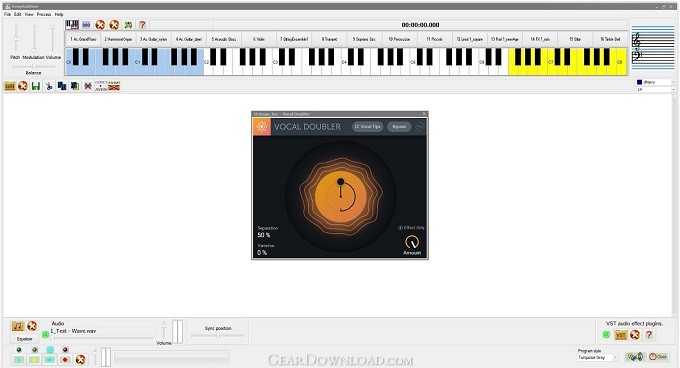Open the dNavy color dropdown
Image resolution: width=680 pixels, height=368 pixels.
click(655, 82)
